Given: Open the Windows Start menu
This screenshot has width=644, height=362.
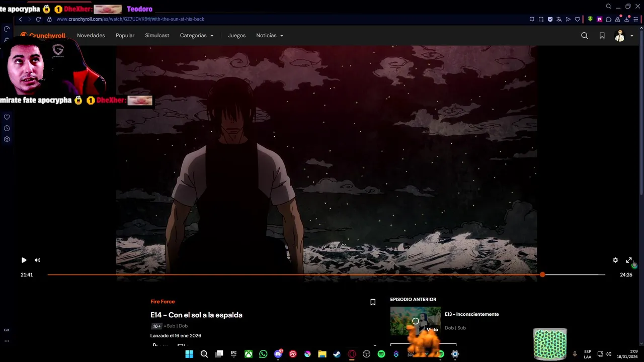Looking at the screenshot, I should 189,354.
